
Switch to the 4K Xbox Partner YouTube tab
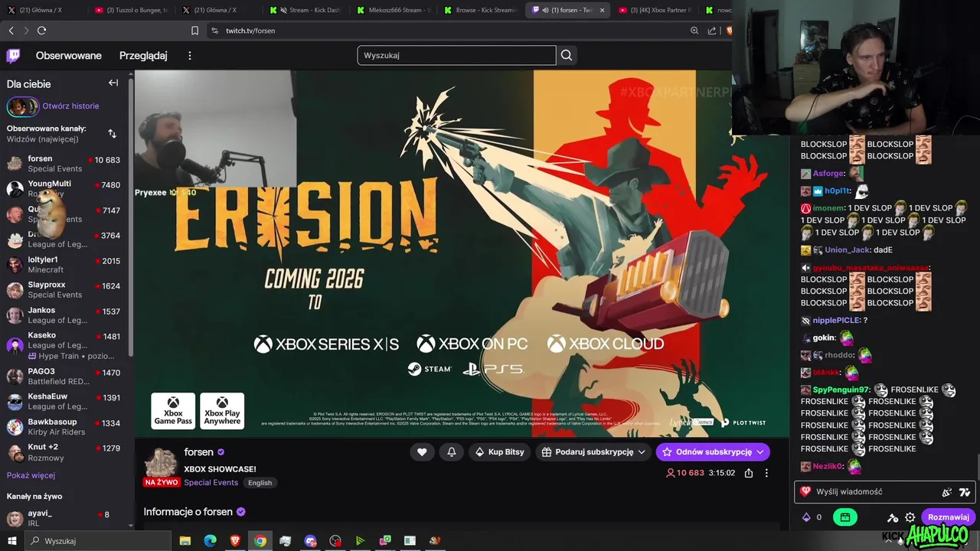tap(655, 10)
